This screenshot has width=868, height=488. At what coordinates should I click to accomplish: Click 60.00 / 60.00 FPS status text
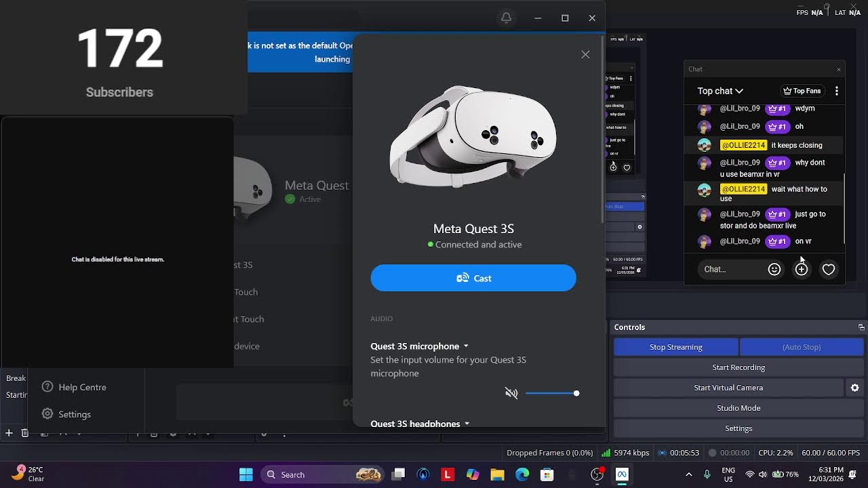click(x=831, y=453)
